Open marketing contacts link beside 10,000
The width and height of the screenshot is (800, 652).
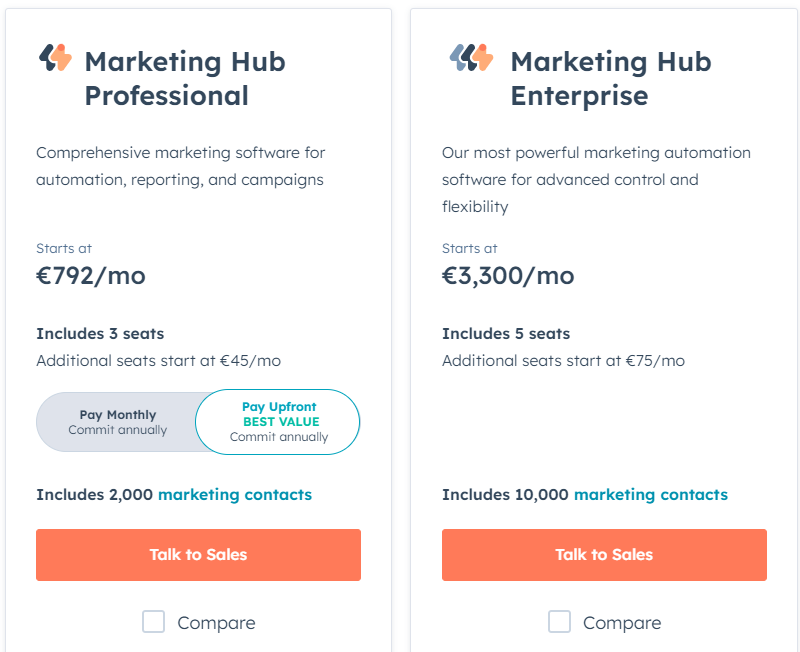point(651,494)
